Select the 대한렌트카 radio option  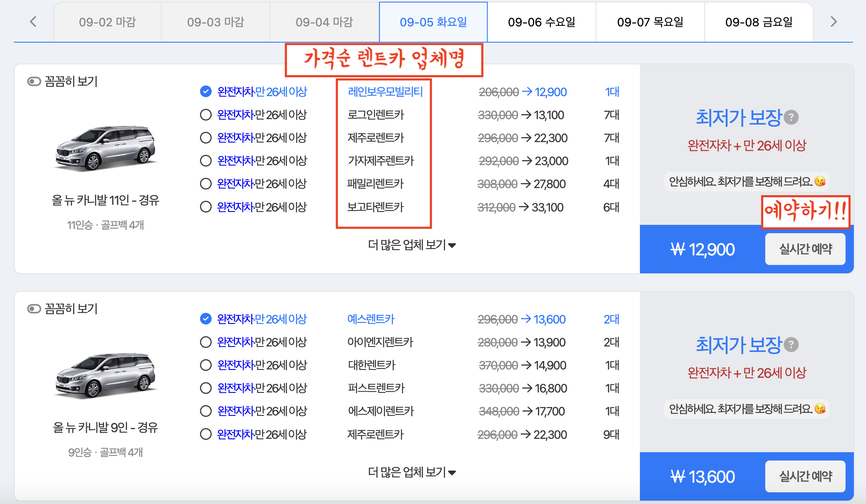pyautogui.click(x=206, y=365)
